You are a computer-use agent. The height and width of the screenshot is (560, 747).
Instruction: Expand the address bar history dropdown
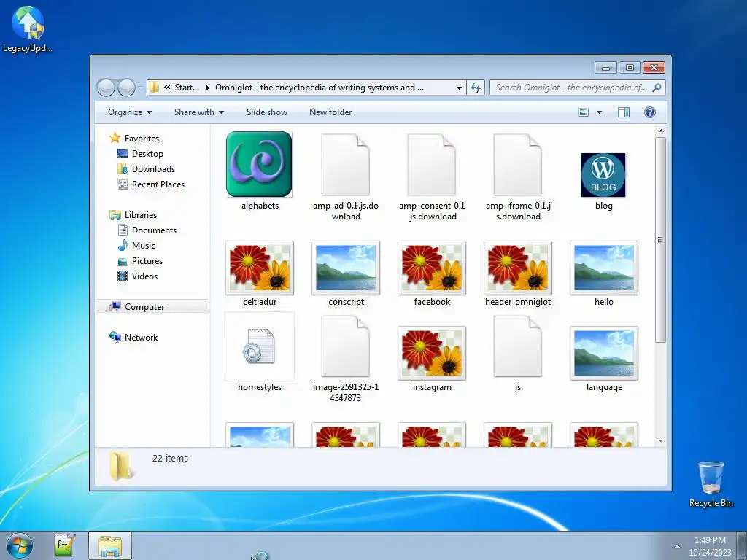pyautogui.click(x=459, y=87)
